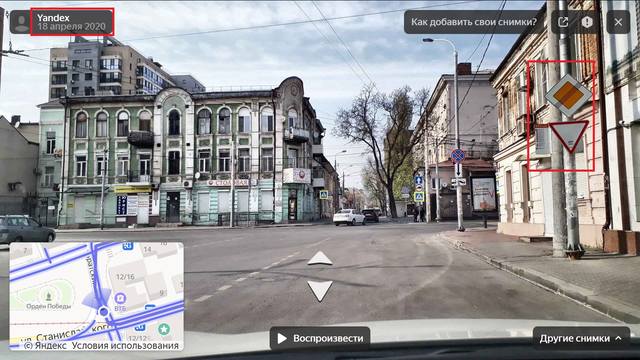Expand the Другие снимки list
Viewport: 640px width, 360px height.
581,338
